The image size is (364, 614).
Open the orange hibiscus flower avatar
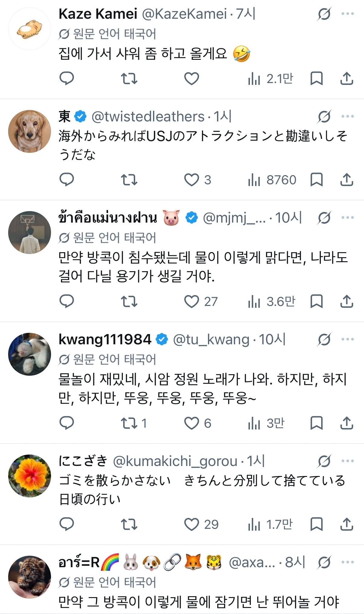click(x=30, y=476)
